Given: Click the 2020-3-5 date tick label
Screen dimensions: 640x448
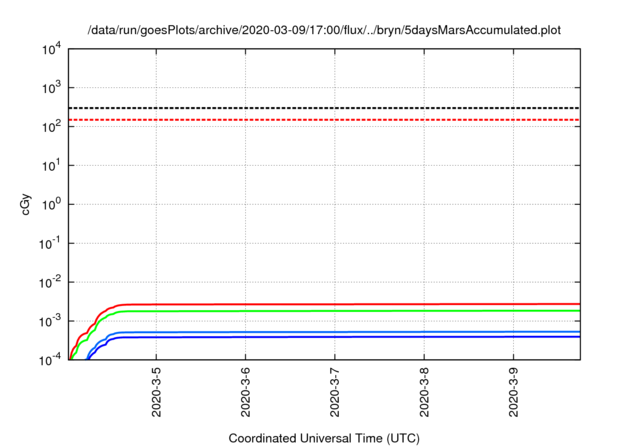Looking at the screenshot, I should 156,392.
